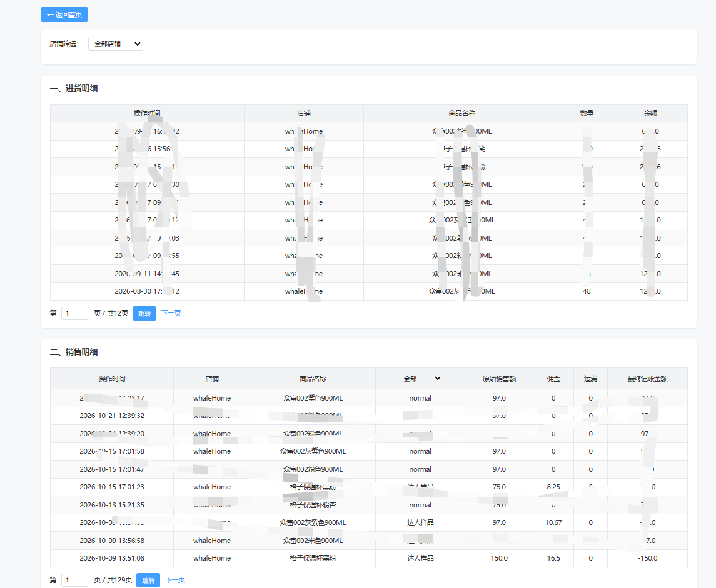Viewport: 716px width, 588px height.
Task: Click 众宙002紫色900ML in the sales table
Action: point(313,398)
